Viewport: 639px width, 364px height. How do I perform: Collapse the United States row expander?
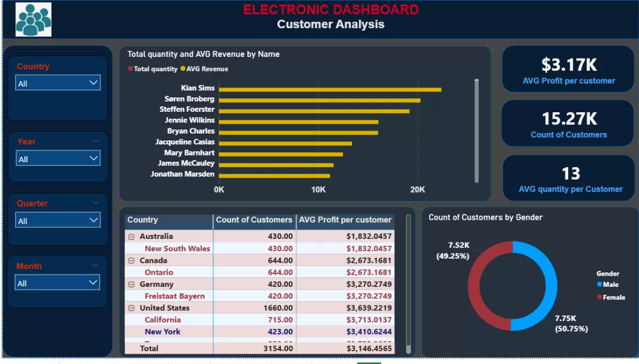[x=131, y=308]
